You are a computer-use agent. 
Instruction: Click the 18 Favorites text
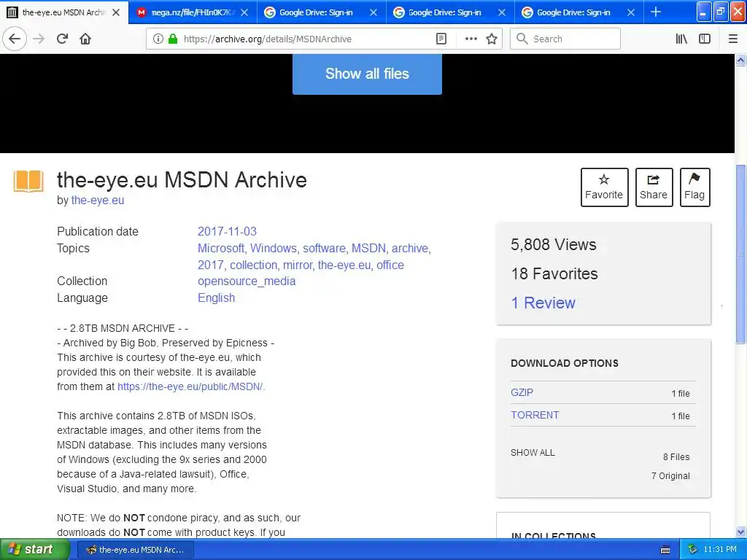[554, 274]
